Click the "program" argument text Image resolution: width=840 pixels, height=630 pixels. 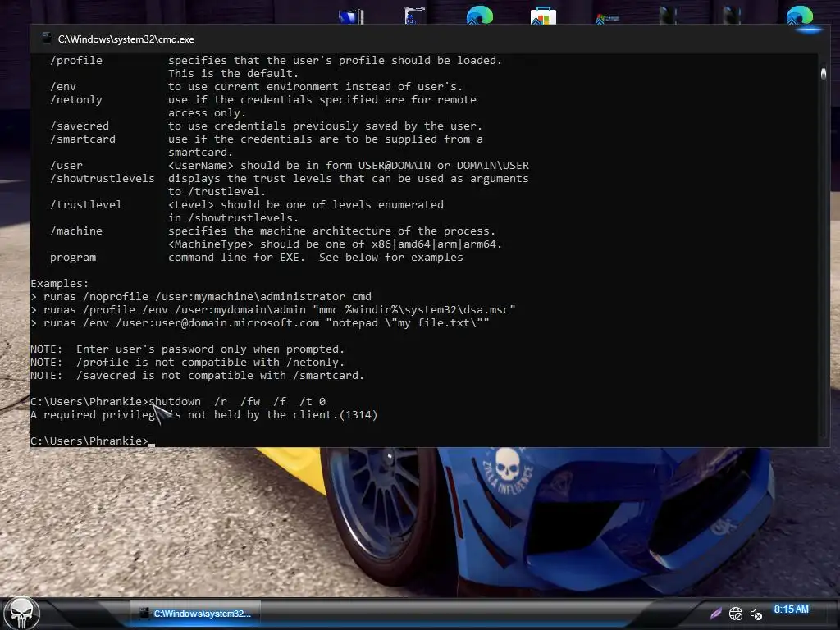73,257
